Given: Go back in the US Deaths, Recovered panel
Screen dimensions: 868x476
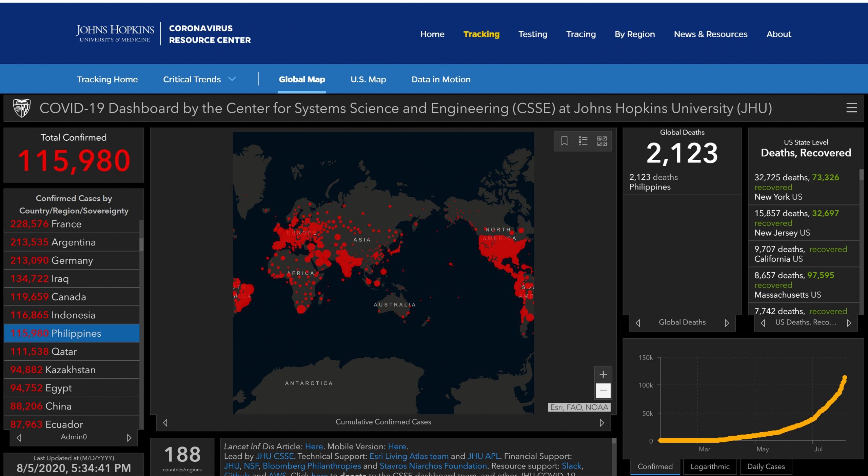Looking at the screenshot, I should point(763,323).
